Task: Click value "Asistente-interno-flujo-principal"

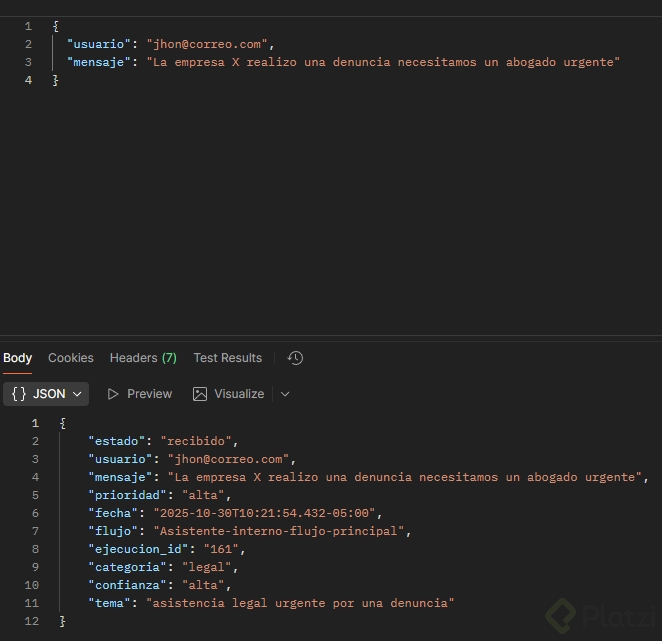Action: 279,531
